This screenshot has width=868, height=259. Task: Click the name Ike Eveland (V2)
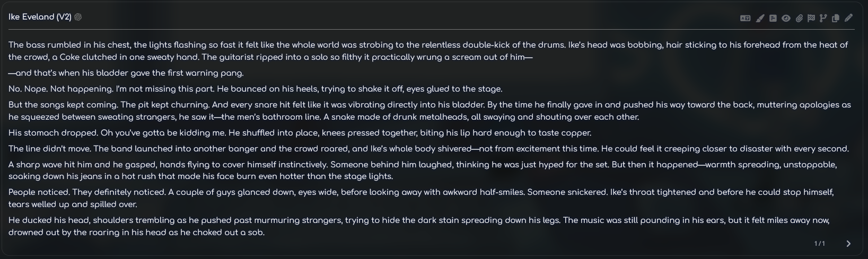[40, 17]
